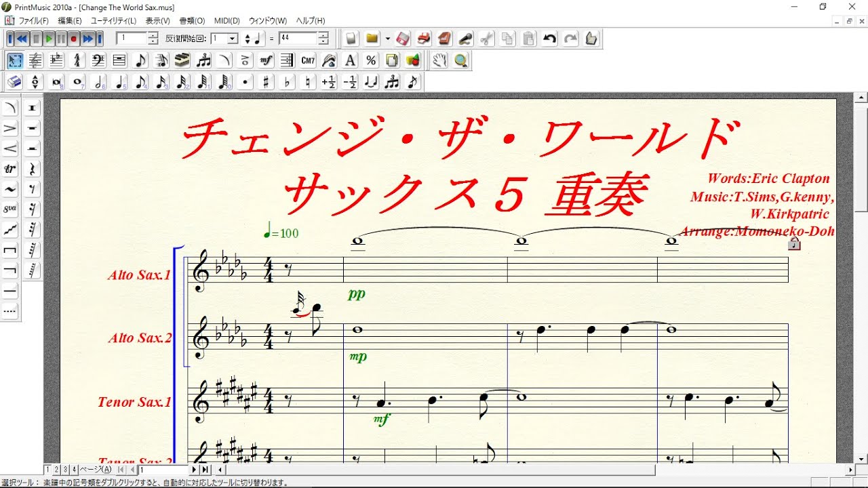Toggle the flat accidental

[288, 82]
